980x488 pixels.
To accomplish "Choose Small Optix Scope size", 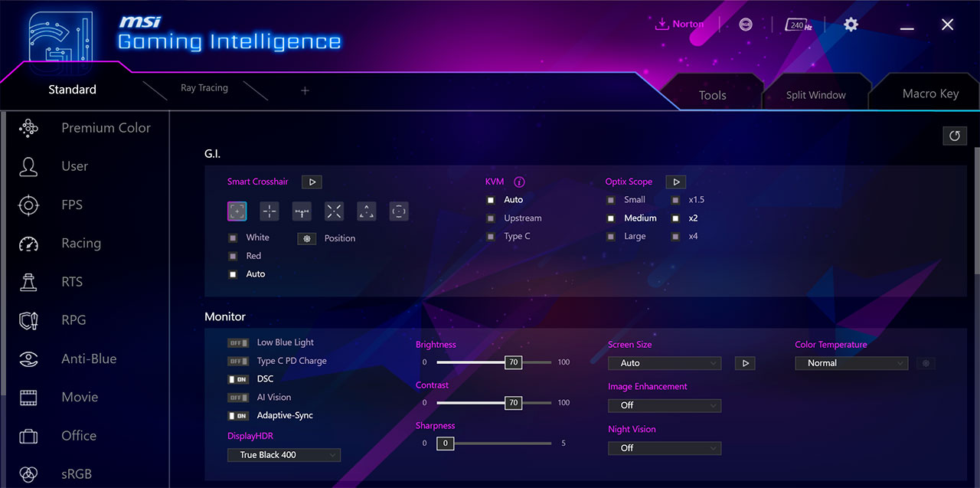I will 610,200.
